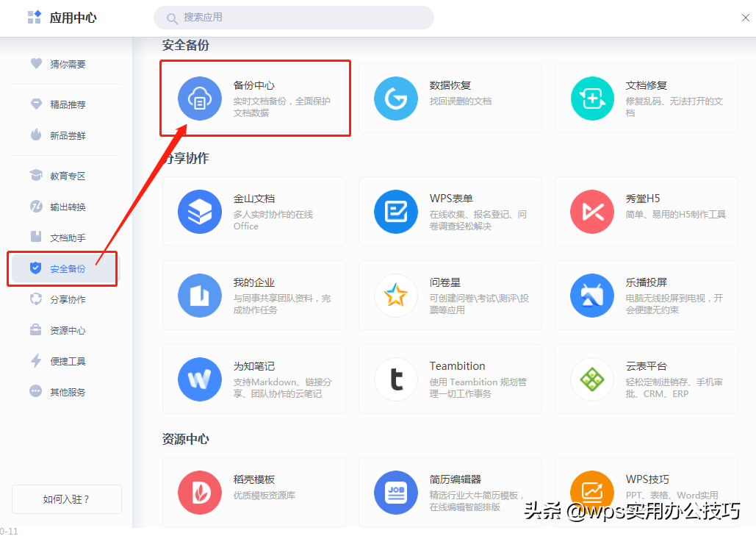Image resolution: width=756 pixels, height=536 pixels.
Task: Click the 为知笔记 title text
Action: click(x=254, y=366)
